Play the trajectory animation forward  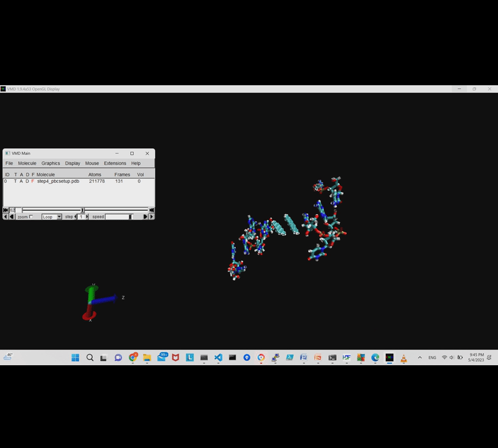144,217
